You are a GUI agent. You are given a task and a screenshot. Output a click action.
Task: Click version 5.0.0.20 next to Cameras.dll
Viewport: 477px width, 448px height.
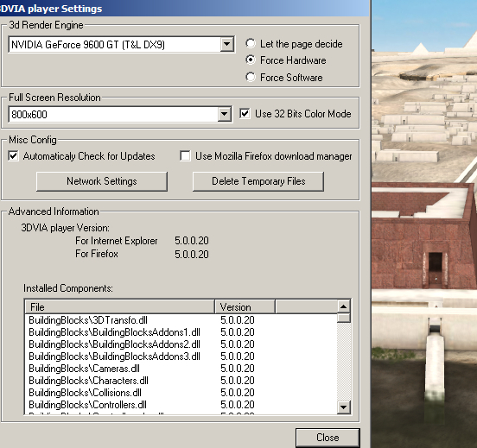point(238,369)
